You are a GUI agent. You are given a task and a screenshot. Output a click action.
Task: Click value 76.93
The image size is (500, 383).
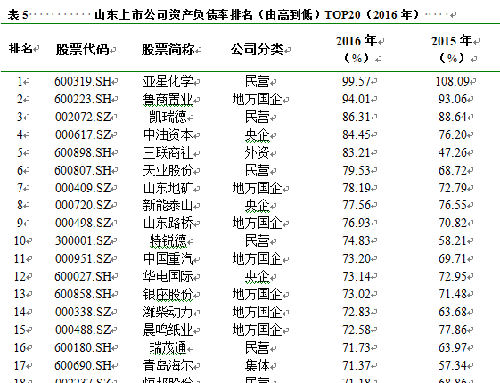pyautogui.click(x=356, y=223)
